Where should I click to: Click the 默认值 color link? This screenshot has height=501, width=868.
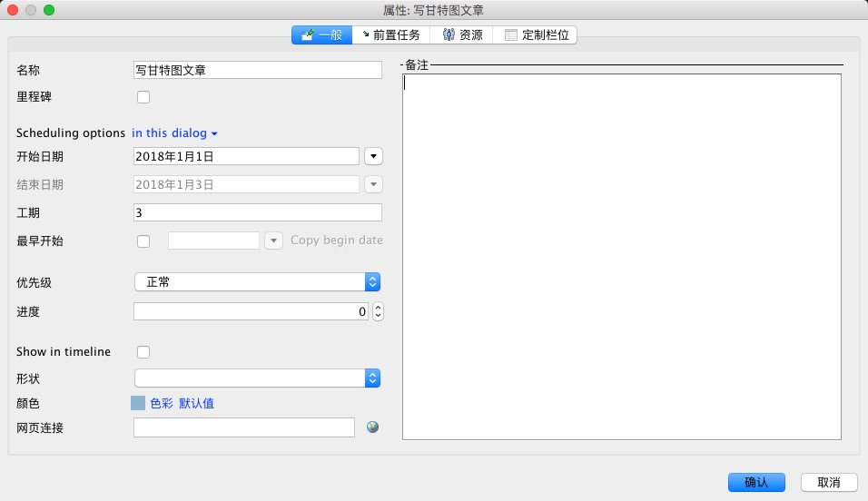coord(196,403)
